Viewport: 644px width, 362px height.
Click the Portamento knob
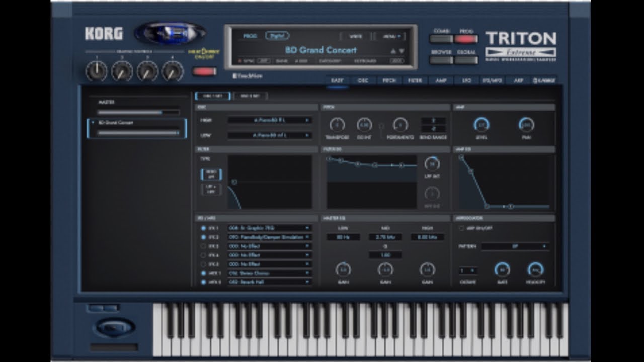(400, 125)
